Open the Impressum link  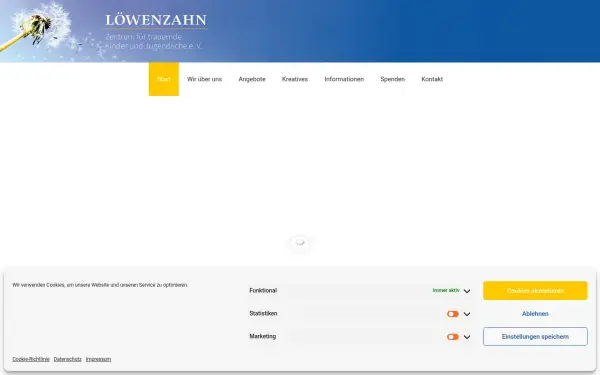click(x=98, y=359)
